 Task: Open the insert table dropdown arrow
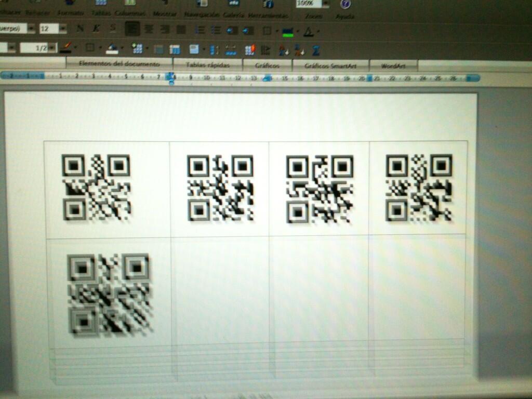click(x=147, y=48)
